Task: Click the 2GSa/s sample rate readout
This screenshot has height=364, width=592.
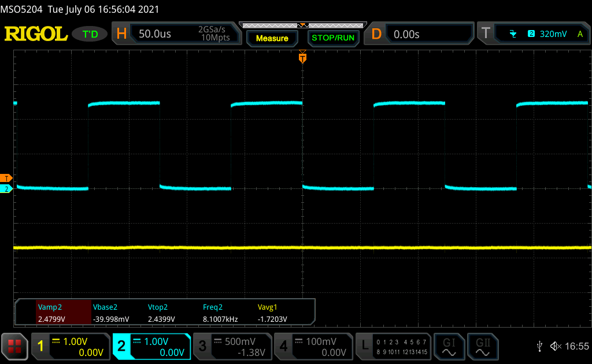Action: (x=212, y=29)
